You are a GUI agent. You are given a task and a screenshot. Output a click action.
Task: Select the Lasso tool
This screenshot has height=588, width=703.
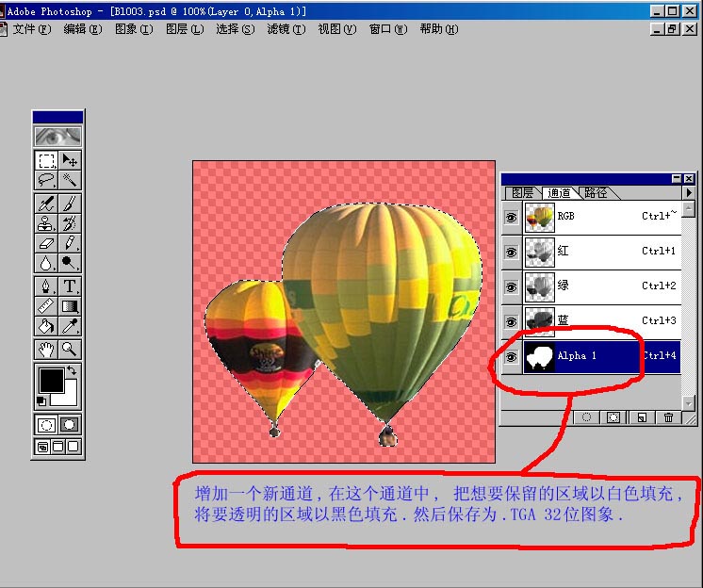tap(46, 180)
